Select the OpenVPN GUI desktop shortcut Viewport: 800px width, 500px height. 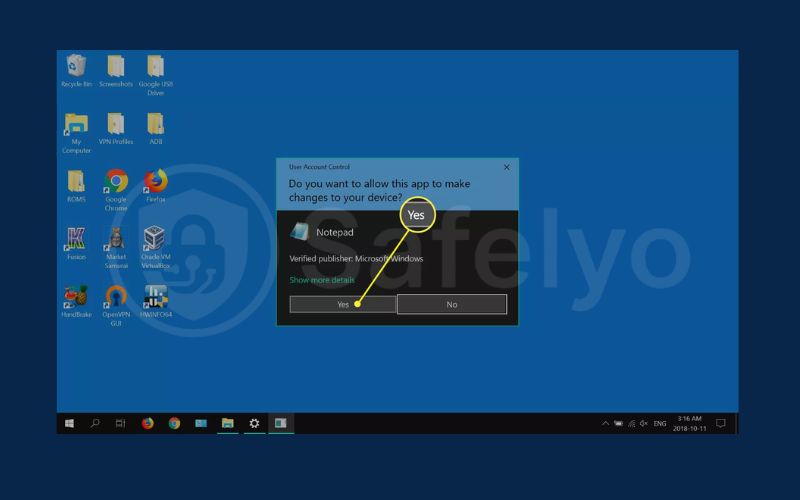[116, 306]
